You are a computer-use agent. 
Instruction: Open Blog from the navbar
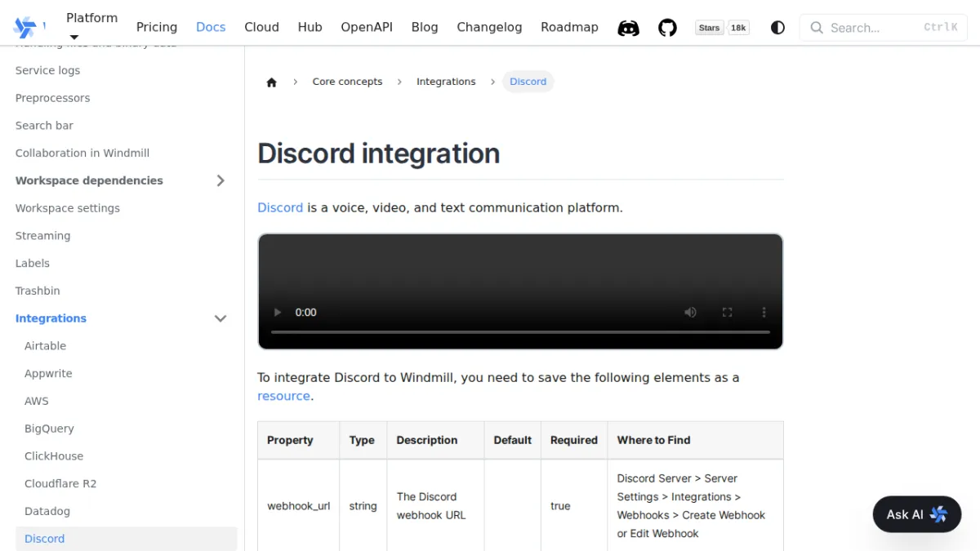point(425,27)
